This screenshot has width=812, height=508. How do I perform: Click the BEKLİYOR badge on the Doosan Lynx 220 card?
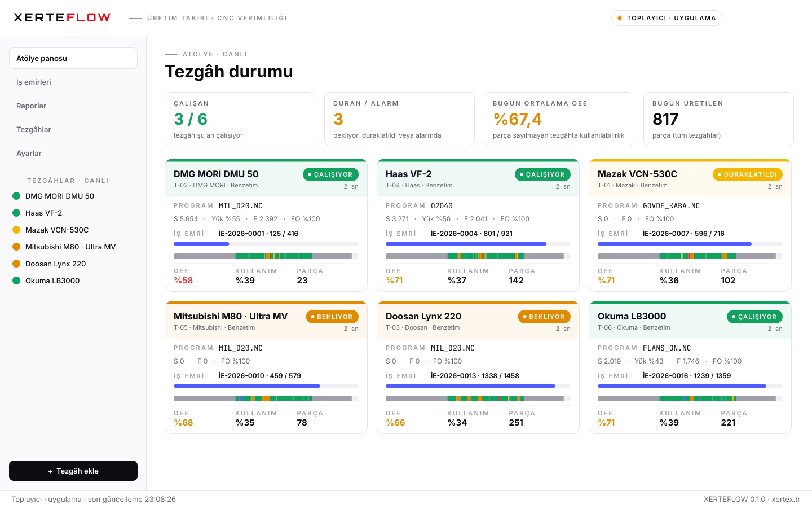(544, 317)
